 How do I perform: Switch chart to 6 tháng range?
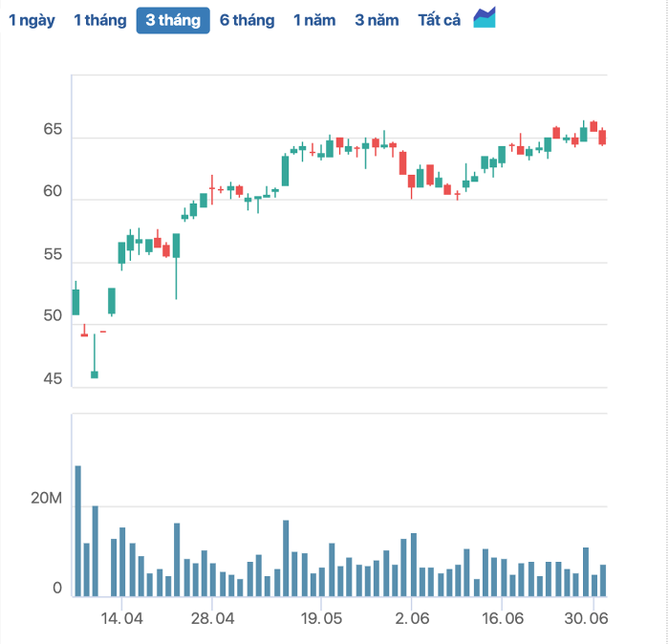(247, 20)
